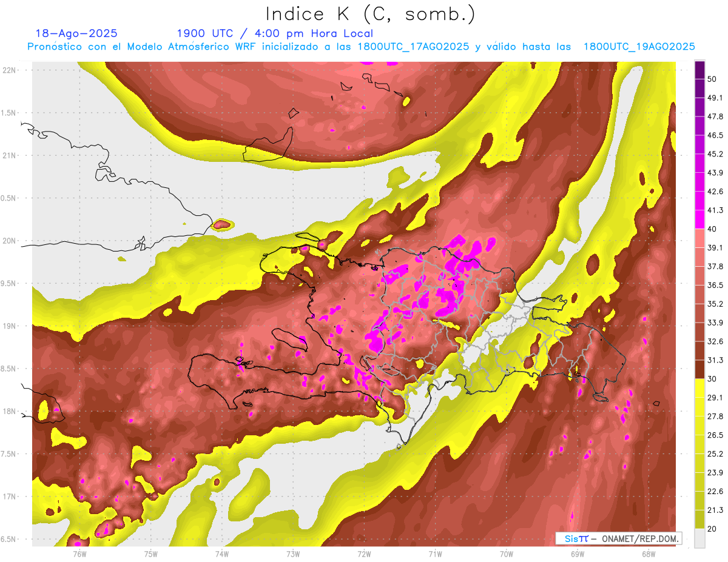
Task: Click the 71W longitude label
Action: coord(435,554)
